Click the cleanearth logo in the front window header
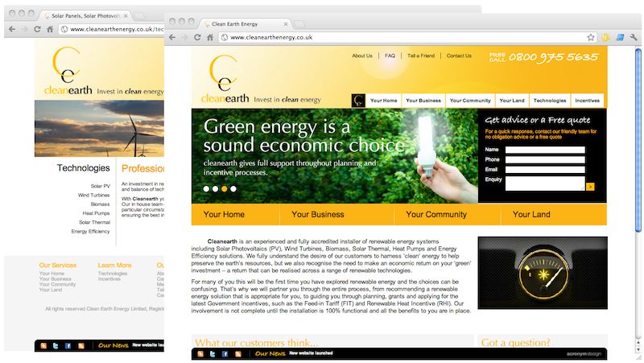 pos(225,79)
